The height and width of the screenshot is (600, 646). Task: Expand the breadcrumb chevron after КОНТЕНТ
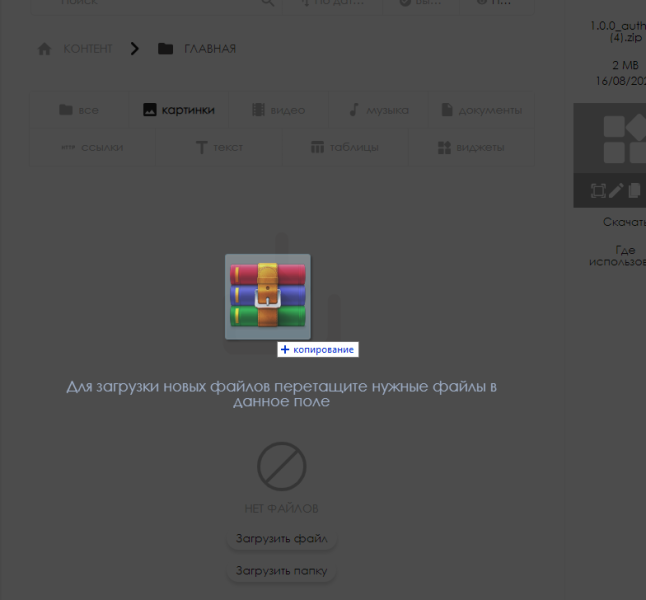coord(134,49)
